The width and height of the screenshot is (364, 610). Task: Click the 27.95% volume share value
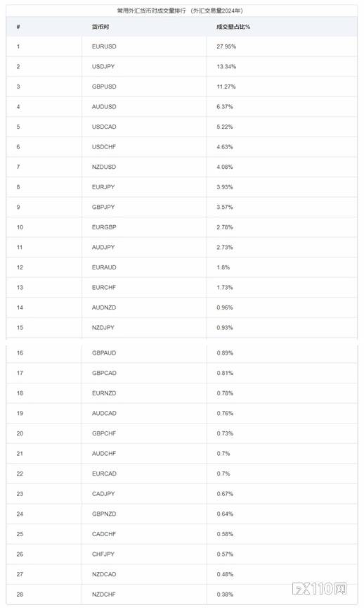click(226, 46)
